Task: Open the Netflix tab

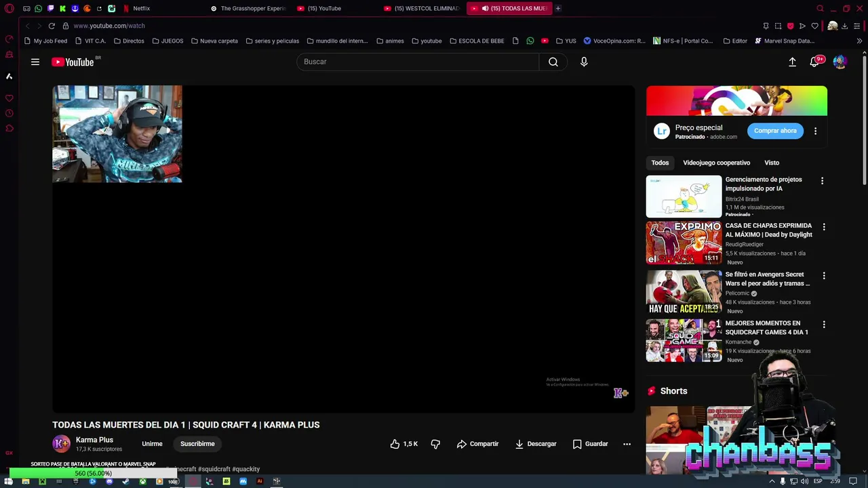Action: coord(141,8)
